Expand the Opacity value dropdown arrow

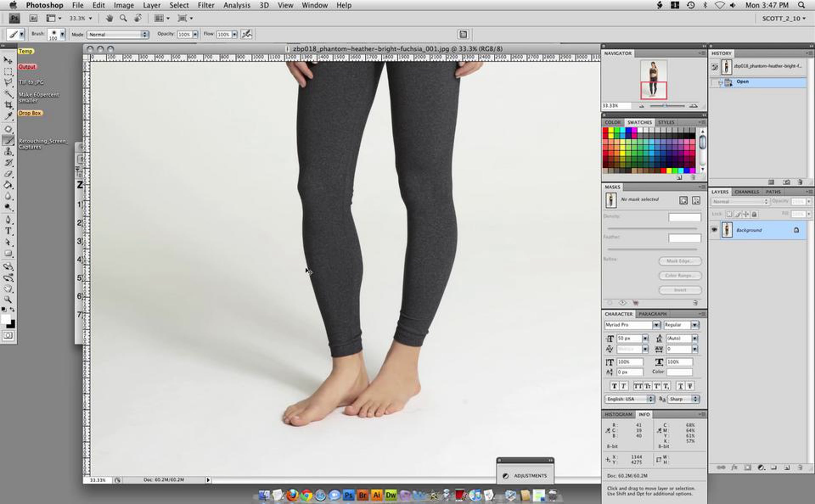click(195, 35)
